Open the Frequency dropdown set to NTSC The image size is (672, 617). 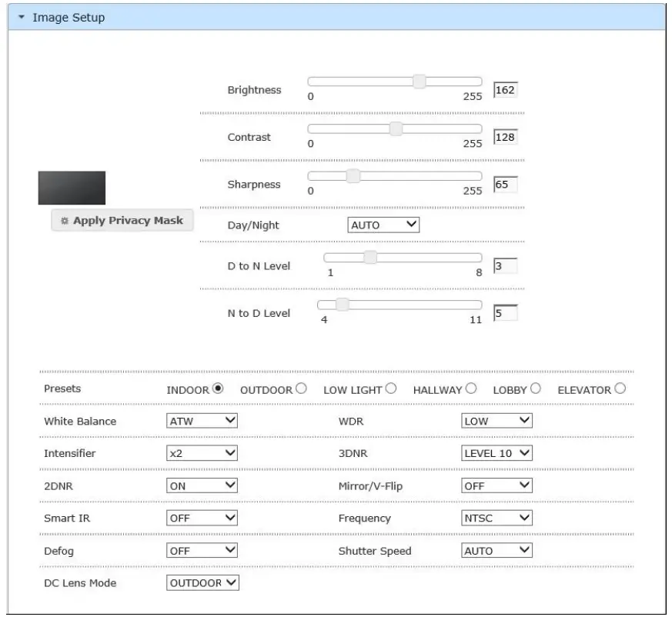(496, 518)
